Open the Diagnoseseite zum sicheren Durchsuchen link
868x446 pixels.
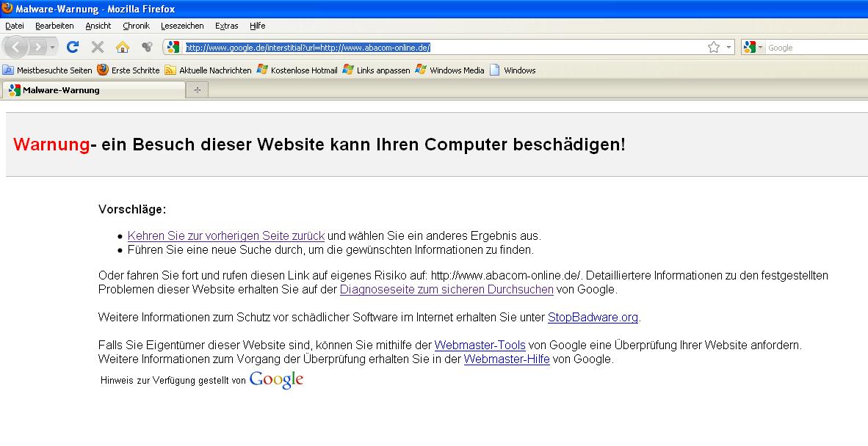click(446, 290)
